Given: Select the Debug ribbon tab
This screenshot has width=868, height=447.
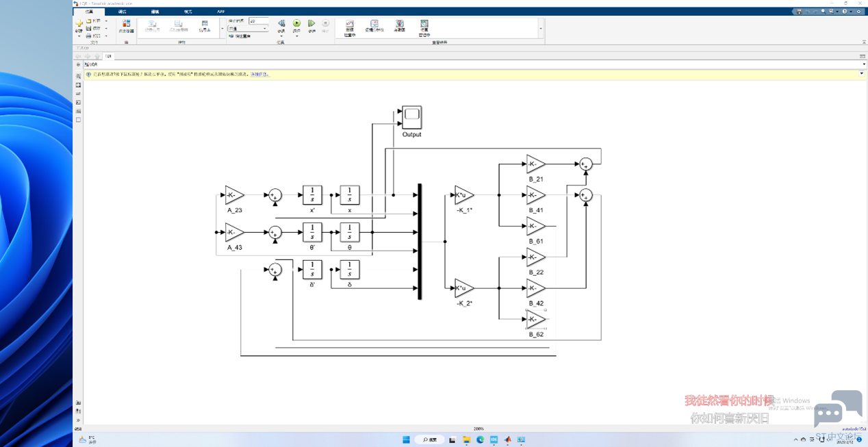Looking at the screenshot, I should [122, 12].
